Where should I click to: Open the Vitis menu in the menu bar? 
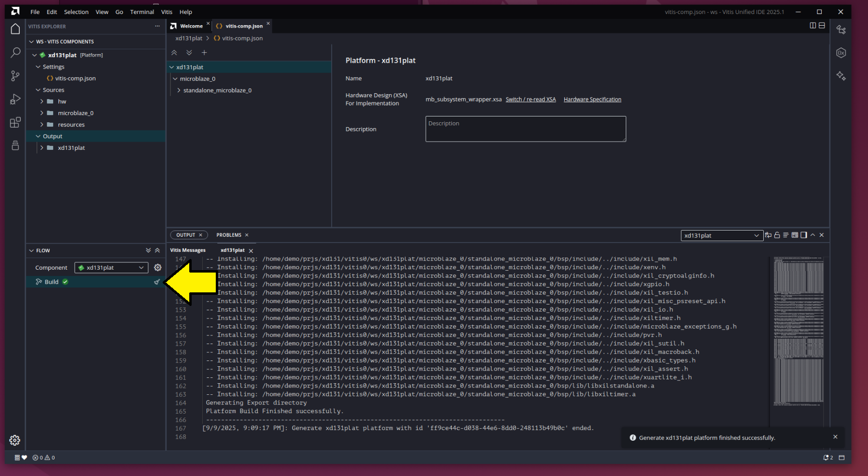click(167, 12)
